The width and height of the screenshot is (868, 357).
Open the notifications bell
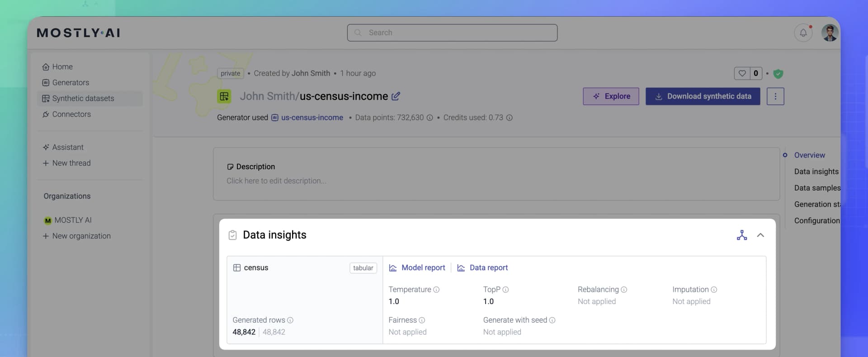(803, 33)
